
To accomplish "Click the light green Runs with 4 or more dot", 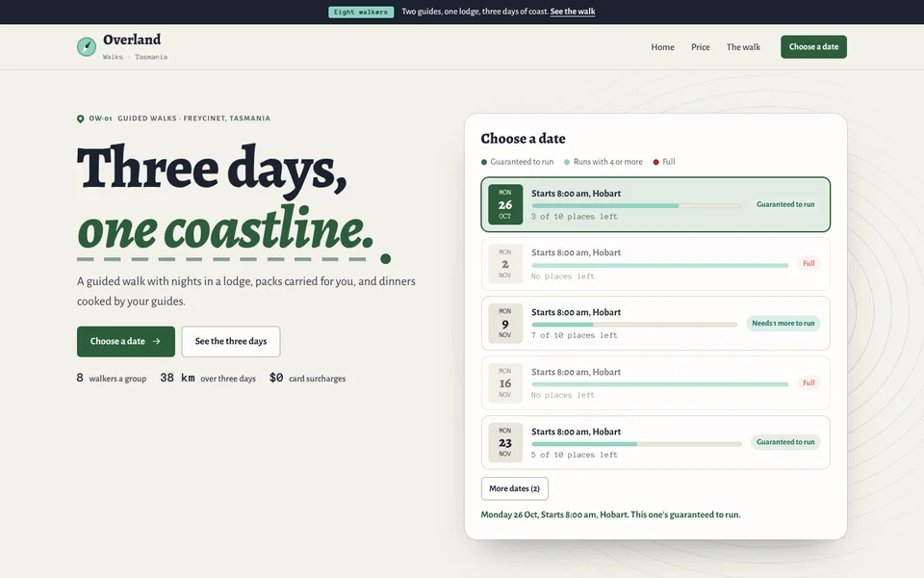I will tap(567, 162).
